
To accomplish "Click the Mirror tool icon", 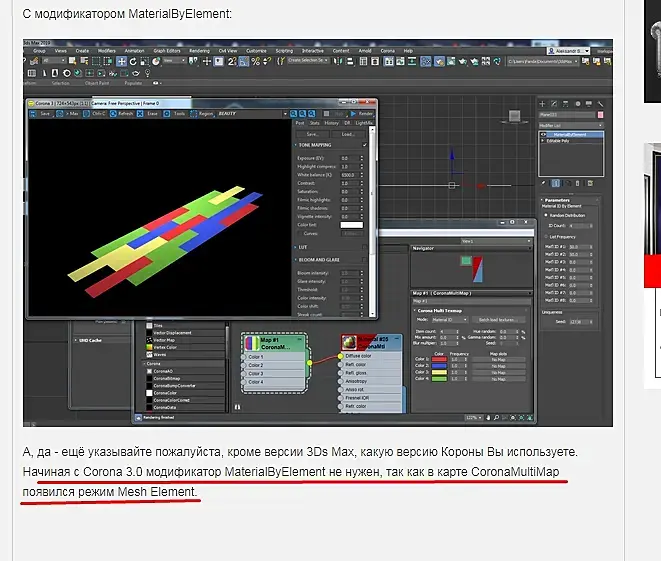I will pyautogui.click(x=338, y=62).
